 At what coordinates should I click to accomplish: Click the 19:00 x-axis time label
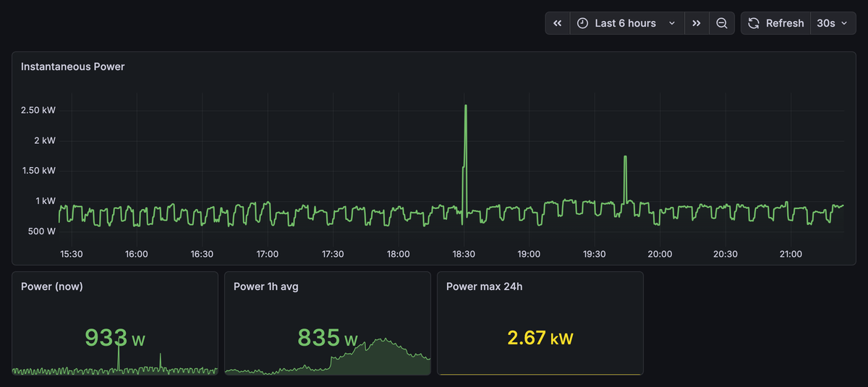529,254
